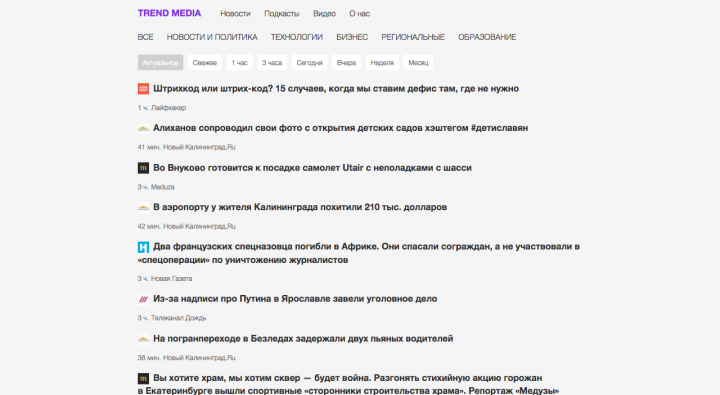The image size is (720, 395).
Task: Click the '42 мин. Новый Калининград.Ru' source line
Action: click(x=186, y=226)
